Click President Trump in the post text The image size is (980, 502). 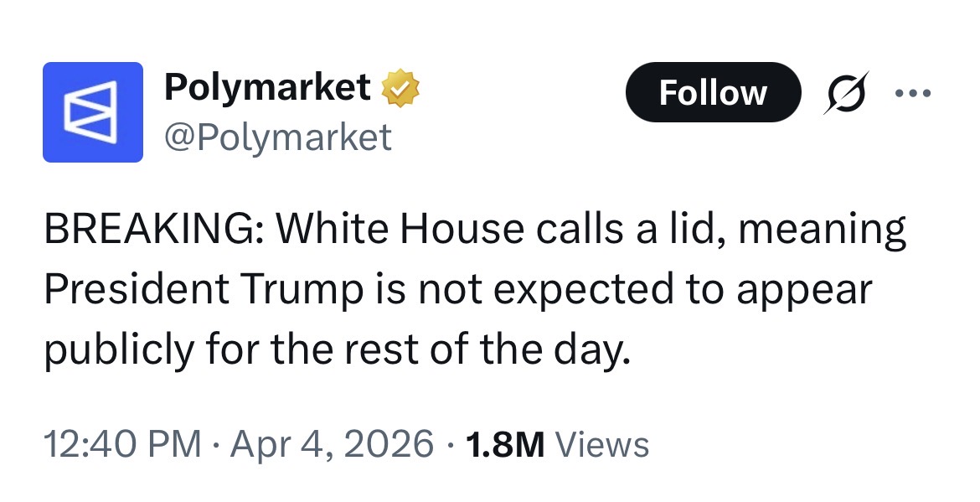point(204,289)
